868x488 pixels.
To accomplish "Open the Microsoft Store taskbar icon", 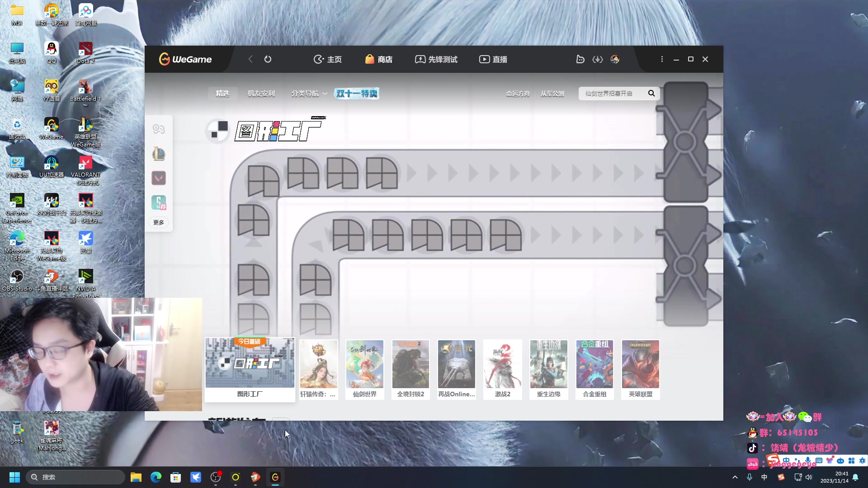I will (175, 477).
